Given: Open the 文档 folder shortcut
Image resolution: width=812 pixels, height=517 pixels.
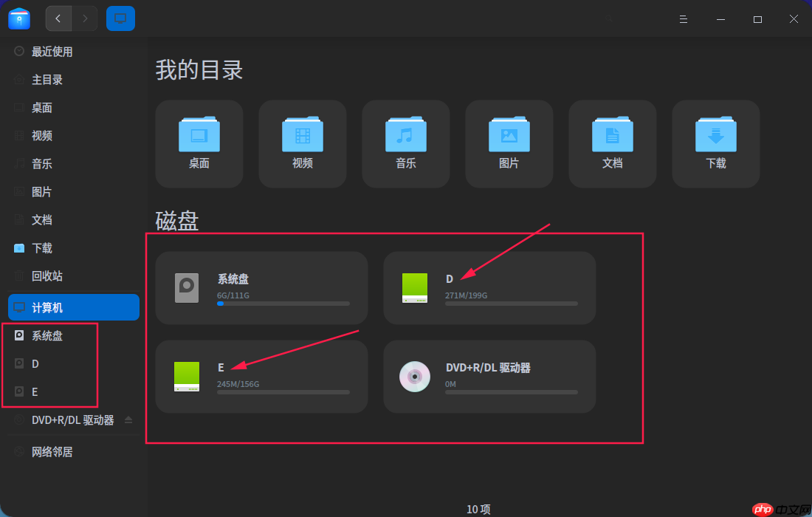Looking at the screenshot, I should [612, 140].
